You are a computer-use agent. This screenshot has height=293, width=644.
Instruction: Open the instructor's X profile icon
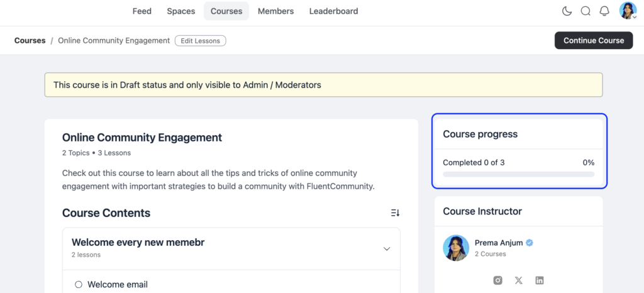(x=519, y=280)
